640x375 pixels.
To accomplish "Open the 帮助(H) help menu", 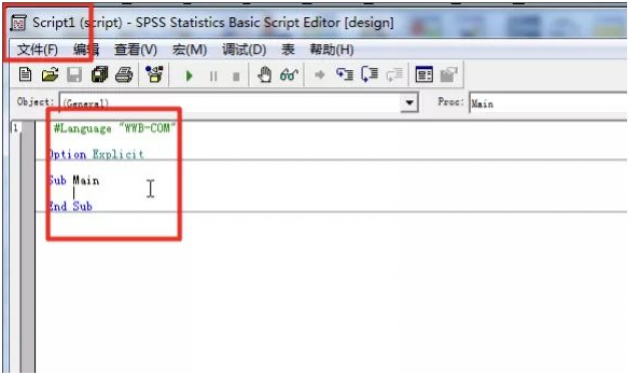I will click(332, 50).
